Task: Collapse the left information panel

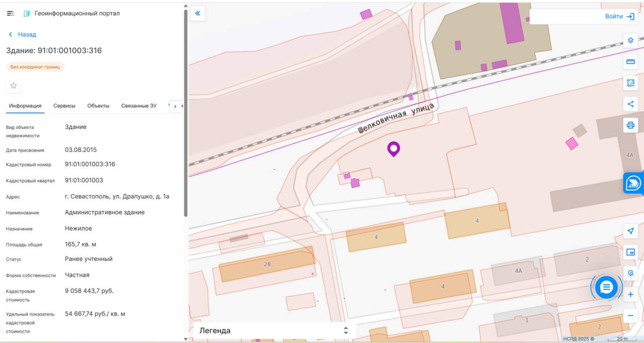Action: click(x=197, y=14)
